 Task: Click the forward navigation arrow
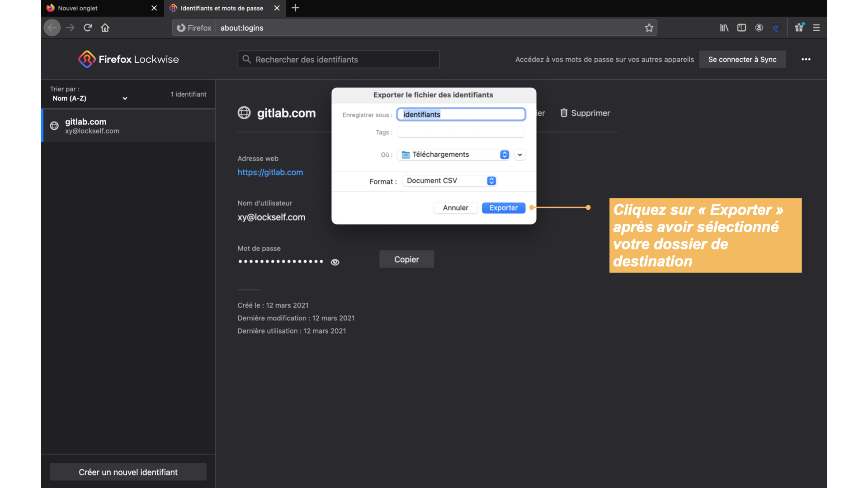pos(70,28)
